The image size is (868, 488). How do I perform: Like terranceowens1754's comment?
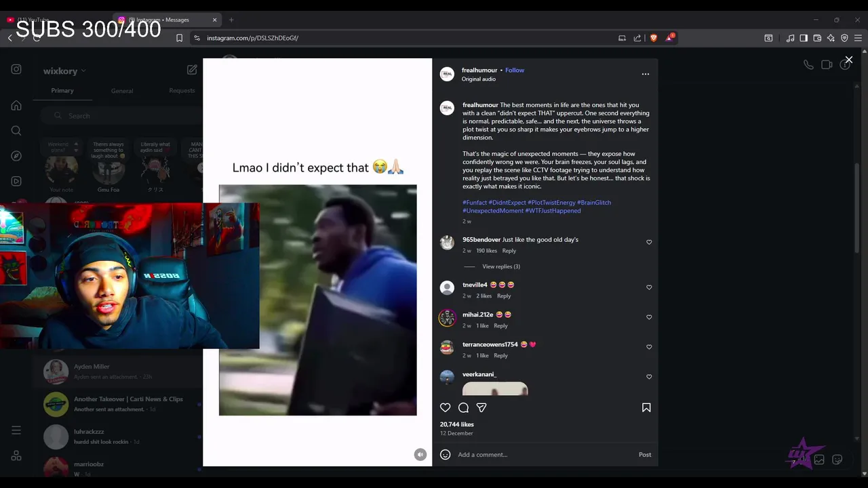pyautogui.click(x=649, y=347)
